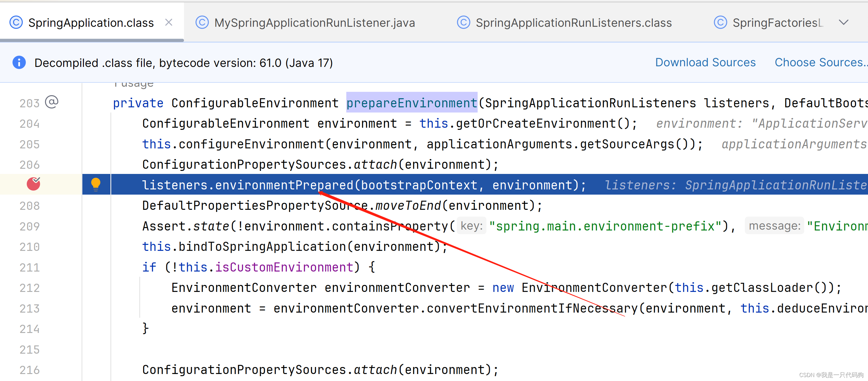868x381 pixels.
Task: Select the highlighted prepareEnvironment method name
Action: (x=412, y=103)
